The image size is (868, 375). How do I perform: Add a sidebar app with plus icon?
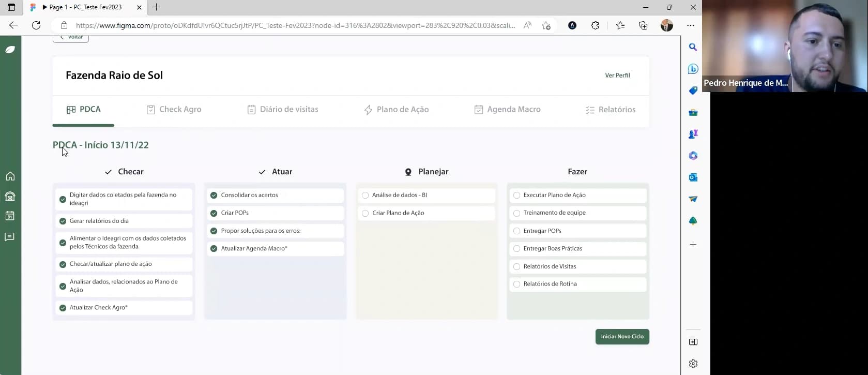(x=693, y=245)
